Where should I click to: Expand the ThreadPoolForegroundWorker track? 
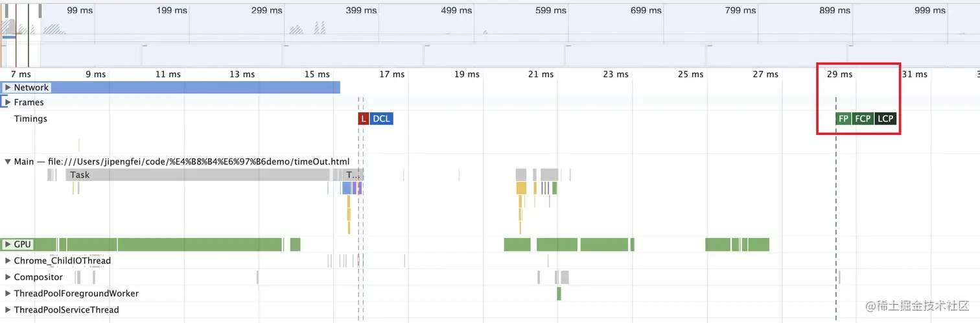coord(8,293)
